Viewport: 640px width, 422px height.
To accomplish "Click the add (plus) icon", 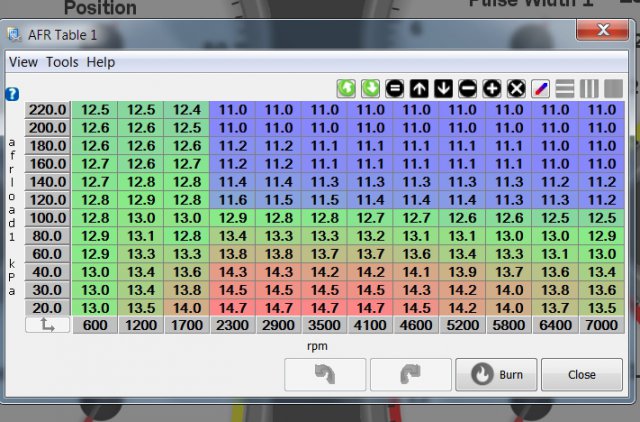I will tap(491, 88).
